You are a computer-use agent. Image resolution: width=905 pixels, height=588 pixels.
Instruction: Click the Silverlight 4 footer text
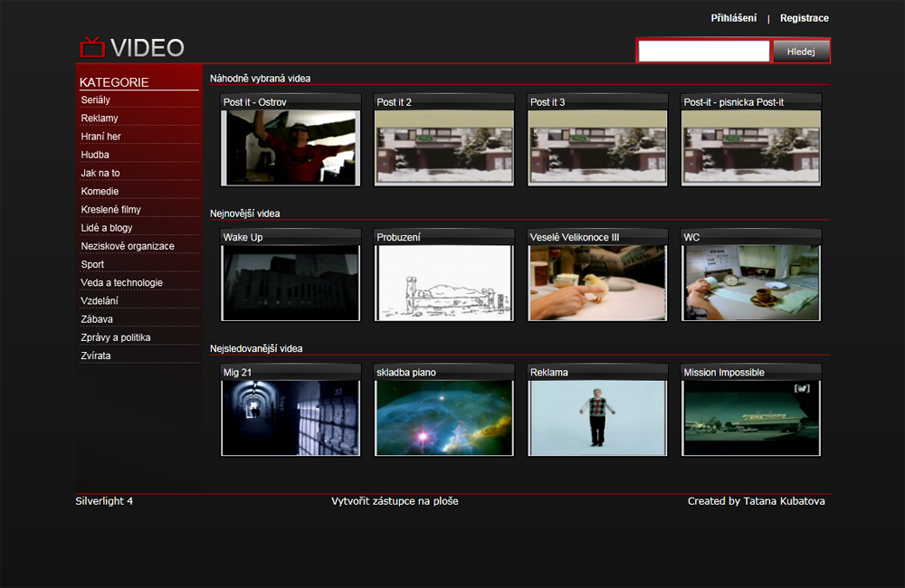pos(104,501)
